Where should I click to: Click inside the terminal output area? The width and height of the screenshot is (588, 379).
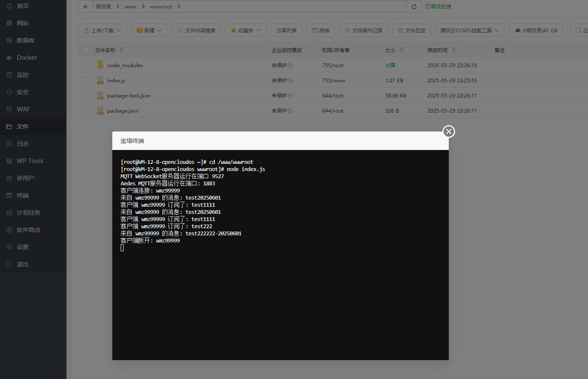click(x=280, y=294)
